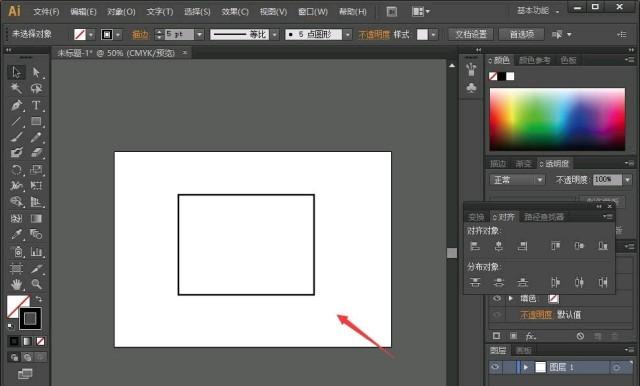Viewport: 640px width, 386px height.
Task: Pick a color from the spectrum
Action: click(557, 119)
